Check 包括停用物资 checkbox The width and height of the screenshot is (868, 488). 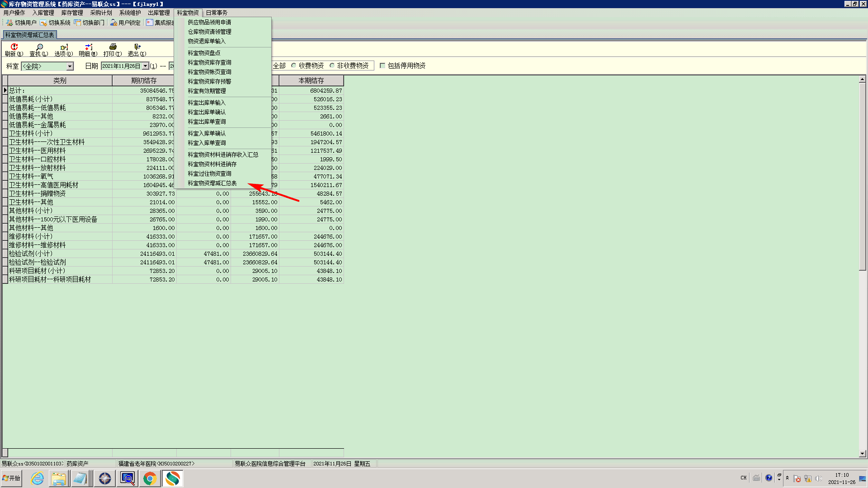coord(382,66)
